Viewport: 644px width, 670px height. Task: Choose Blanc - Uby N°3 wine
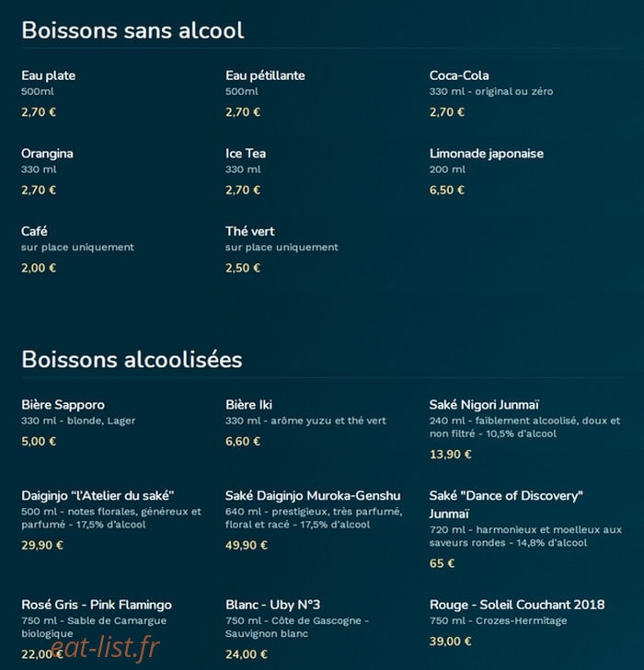[273, 605]
